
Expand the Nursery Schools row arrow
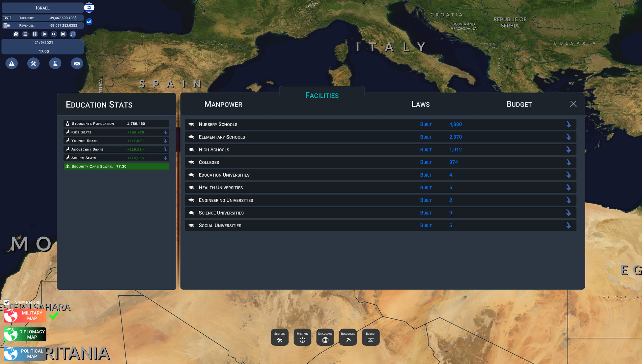tap(568, 124)
